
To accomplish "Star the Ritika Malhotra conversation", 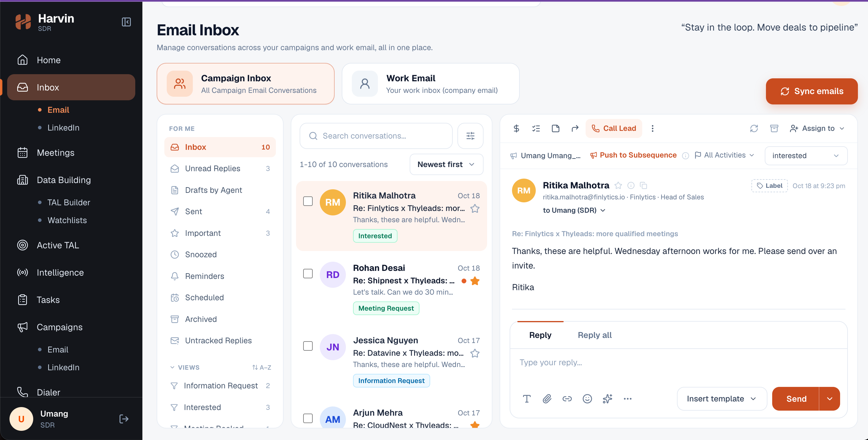I will 475,209.
